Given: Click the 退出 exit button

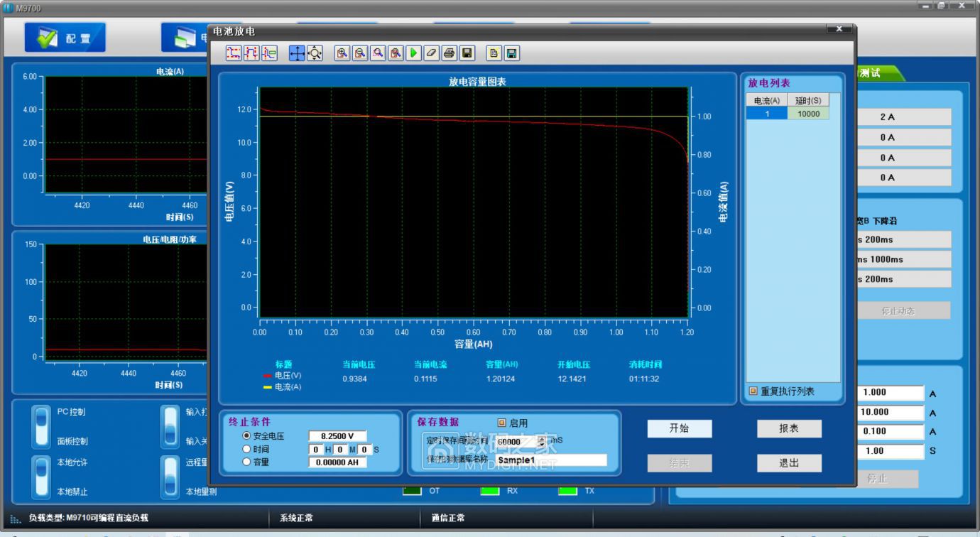Looking at the screenshot, I should (x=789, y=463).
